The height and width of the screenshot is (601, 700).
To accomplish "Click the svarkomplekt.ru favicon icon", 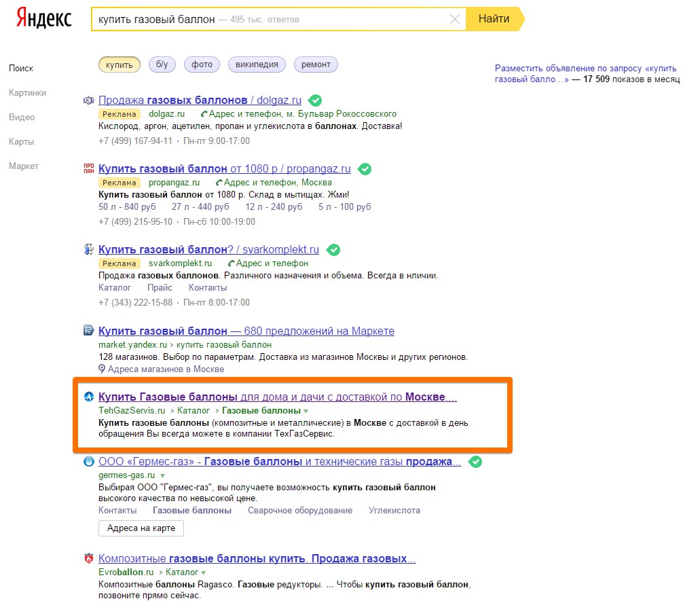I will (x=89, y=249).
